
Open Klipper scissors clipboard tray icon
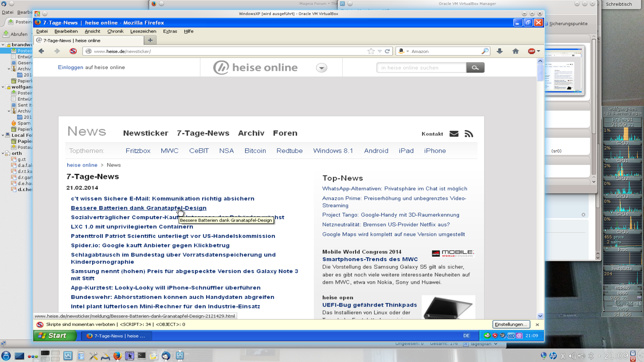pyautogui.click(x=563, y=356)
